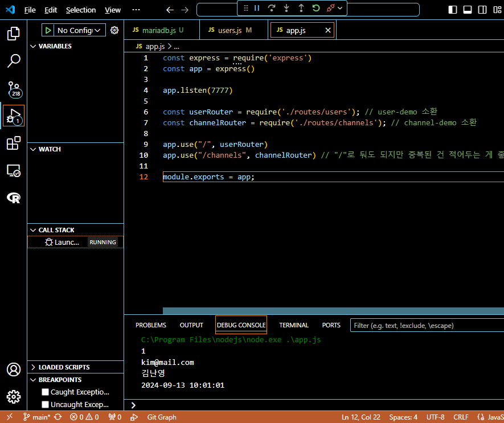Collapse the BREAKPOINTS section
Image resolution: width=504 pixels, height=423 pixels.
(76, 380)
